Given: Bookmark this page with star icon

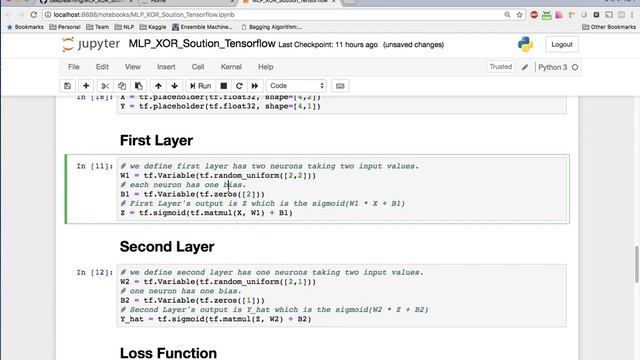Looking at the screenshot, I should click(520, 15).
